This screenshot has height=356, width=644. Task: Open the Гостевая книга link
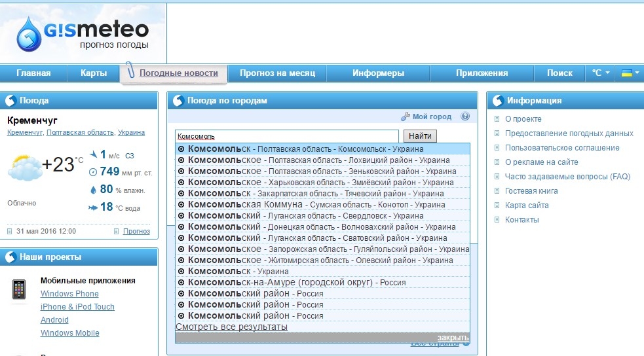[x=531, y=191]
